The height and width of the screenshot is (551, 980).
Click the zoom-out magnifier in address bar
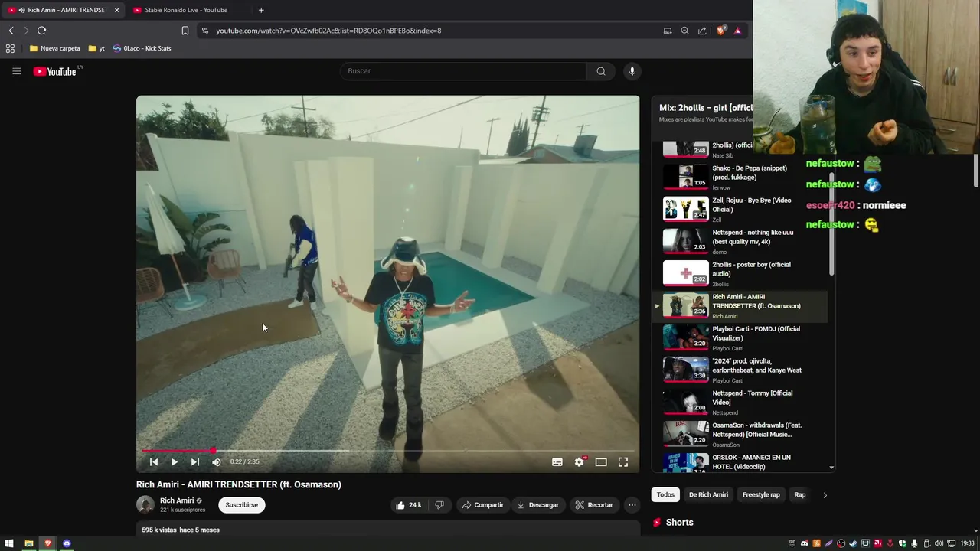pyautogui.click(x=684, y=31)
